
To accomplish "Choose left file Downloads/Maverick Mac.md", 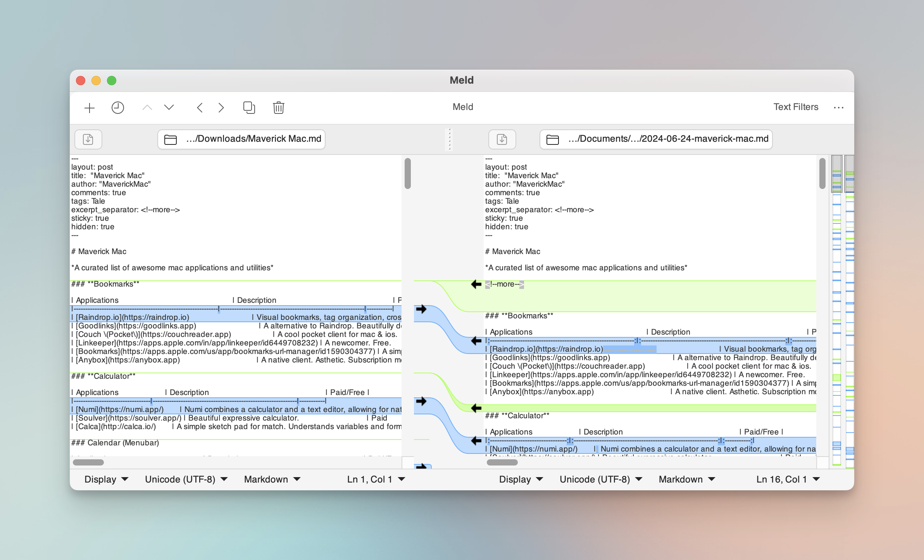I will (241, 139).
